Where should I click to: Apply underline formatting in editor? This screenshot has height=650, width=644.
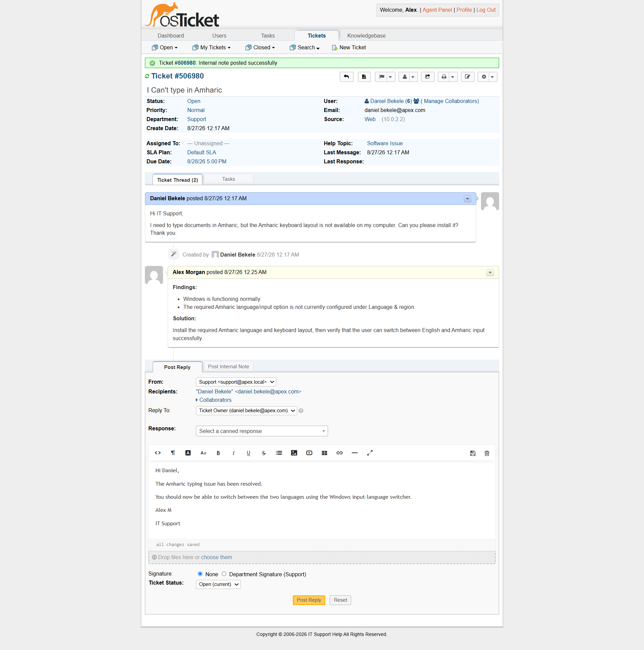[x=249, y=453]
